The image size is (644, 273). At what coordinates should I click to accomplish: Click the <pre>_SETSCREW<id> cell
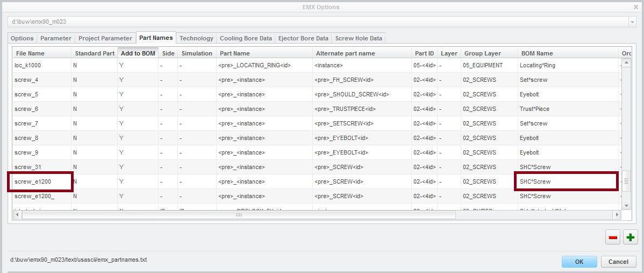[362, 123]
